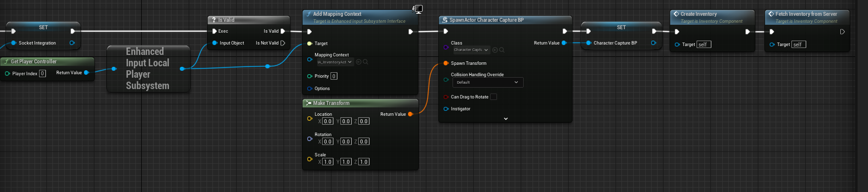Click Create Inventory Target pin
Screen dimensions: 868x192
677,45
